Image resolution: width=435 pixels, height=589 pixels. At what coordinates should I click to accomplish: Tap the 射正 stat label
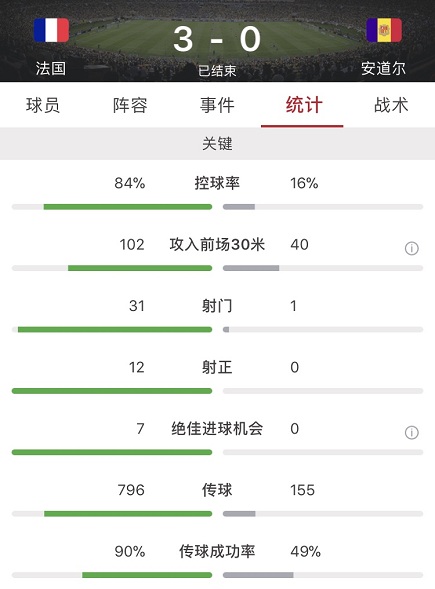click(217, 367)
